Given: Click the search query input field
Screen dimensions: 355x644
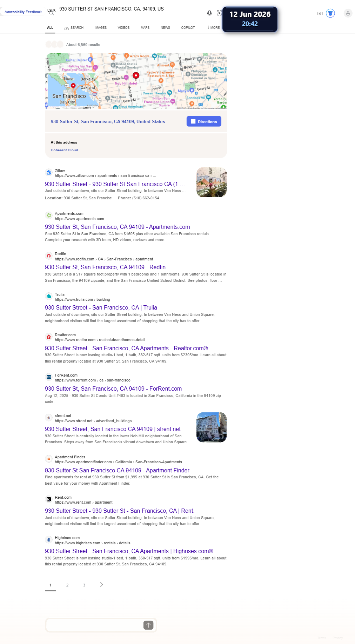Looking at the screenshot, I should (130, 9).
